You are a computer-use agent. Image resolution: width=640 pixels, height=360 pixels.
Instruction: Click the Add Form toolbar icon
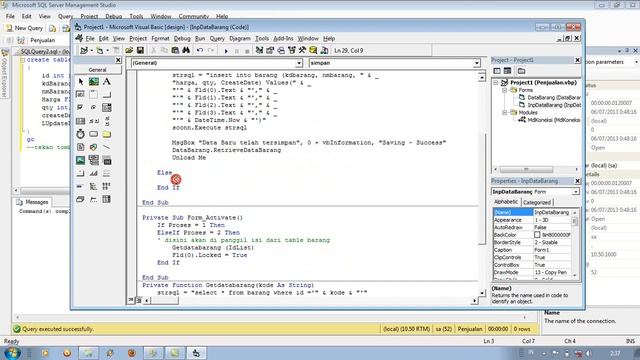pyautogui.click(x=99, y=50)
